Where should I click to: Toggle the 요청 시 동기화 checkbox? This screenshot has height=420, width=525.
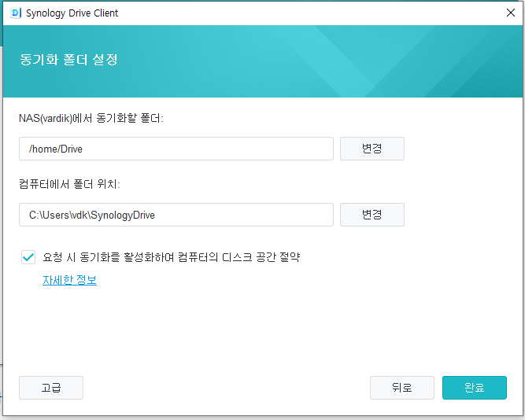click(x=28, y=257)
